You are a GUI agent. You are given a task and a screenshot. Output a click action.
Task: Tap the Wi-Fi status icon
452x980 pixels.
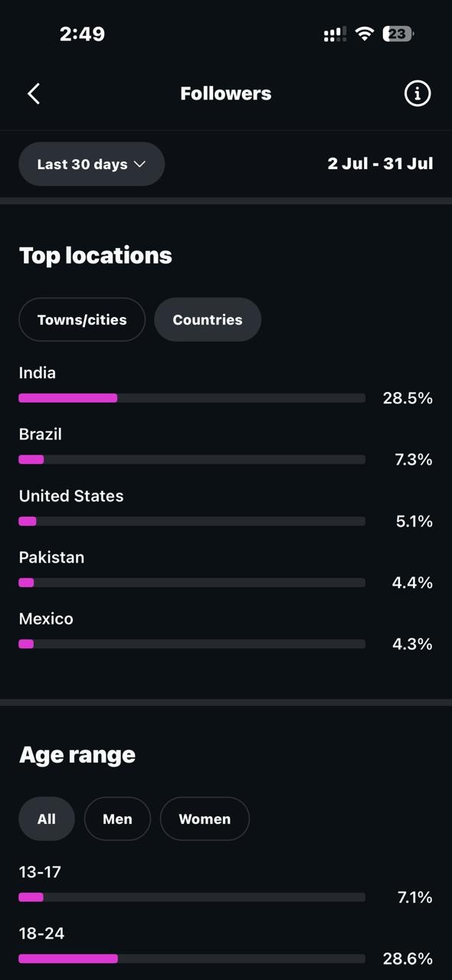click(365, 34)
